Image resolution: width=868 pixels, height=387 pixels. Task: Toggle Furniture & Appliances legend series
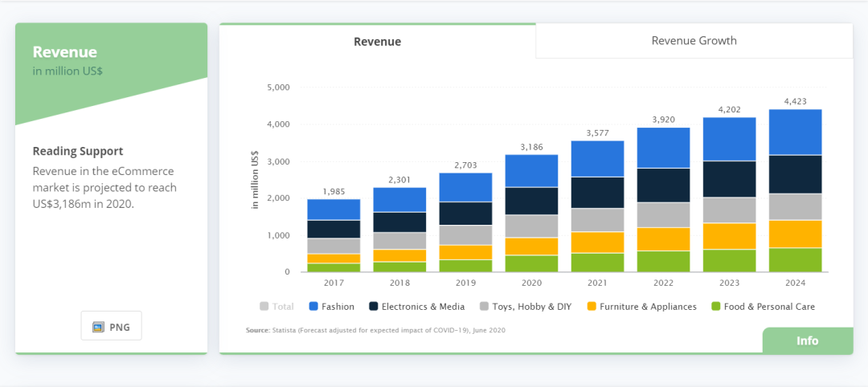coord(641,306)
